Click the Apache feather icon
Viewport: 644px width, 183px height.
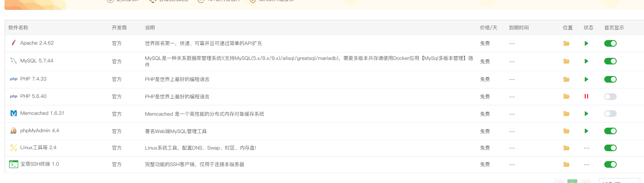coord(14,43)
